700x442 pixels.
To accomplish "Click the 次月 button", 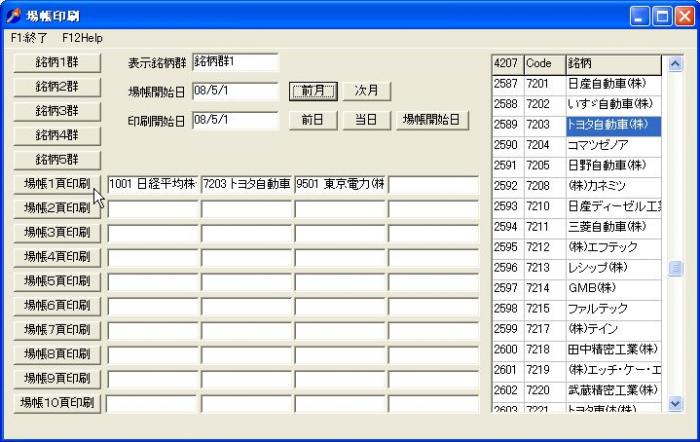I will [x=367, y=91].
